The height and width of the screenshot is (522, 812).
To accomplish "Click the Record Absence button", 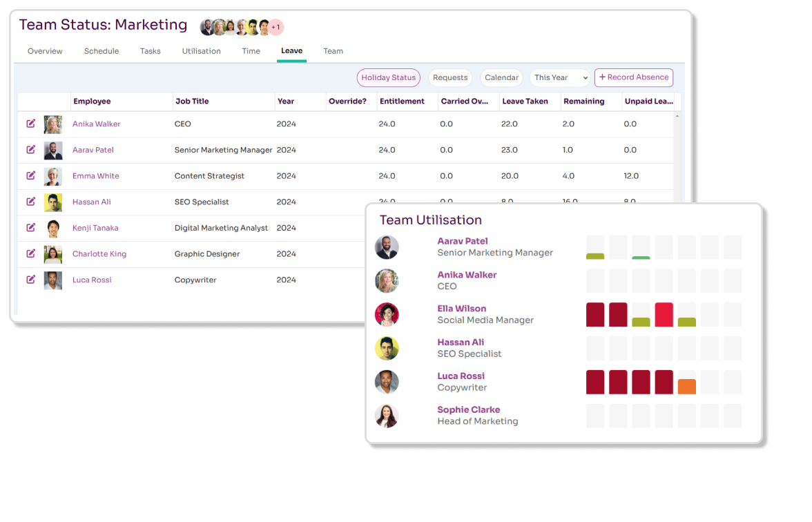I will click(x=633, y=77).
